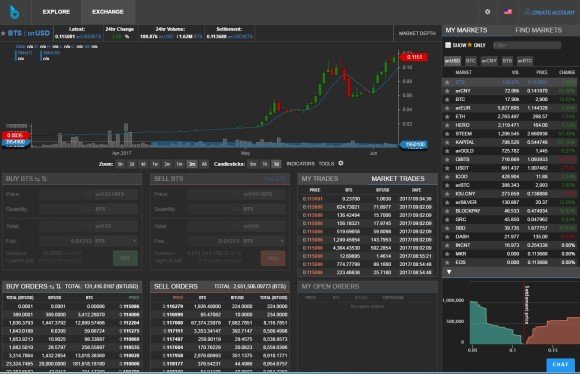Star the BTS : bitUSD market pair
Viewport: 580px width, 374px height.
point(3,33)
